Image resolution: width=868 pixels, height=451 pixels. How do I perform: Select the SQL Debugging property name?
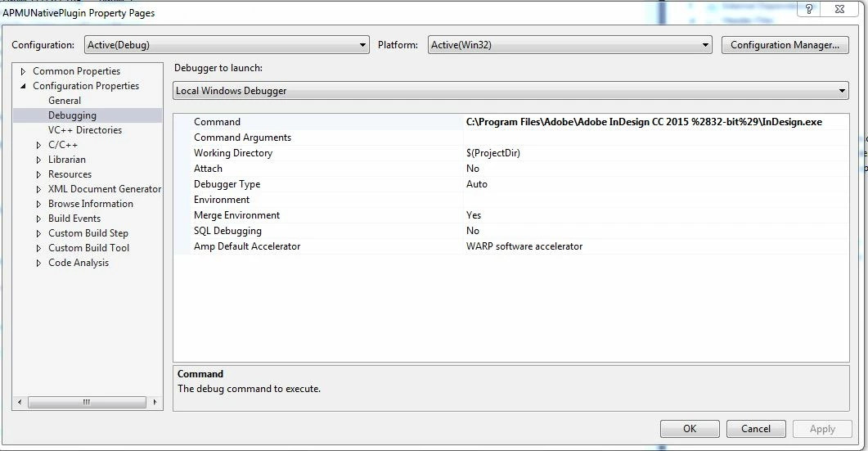point(227,231)
